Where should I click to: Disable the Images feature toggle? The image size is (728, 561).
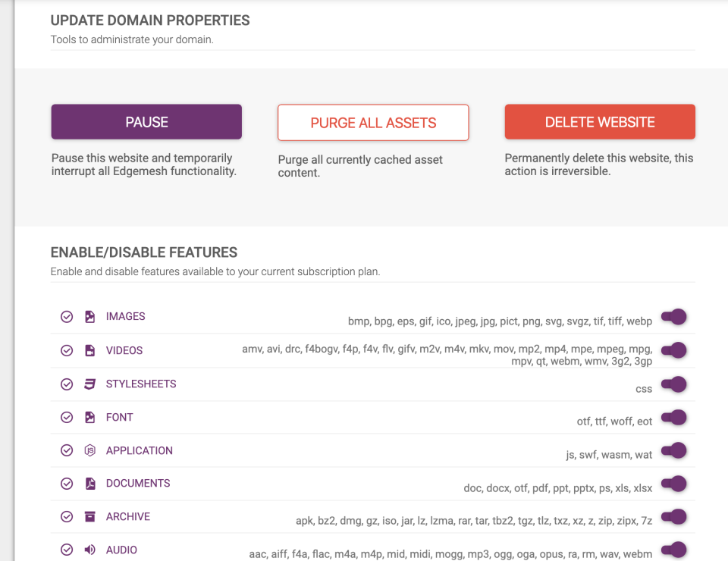(x=673, y=317)
